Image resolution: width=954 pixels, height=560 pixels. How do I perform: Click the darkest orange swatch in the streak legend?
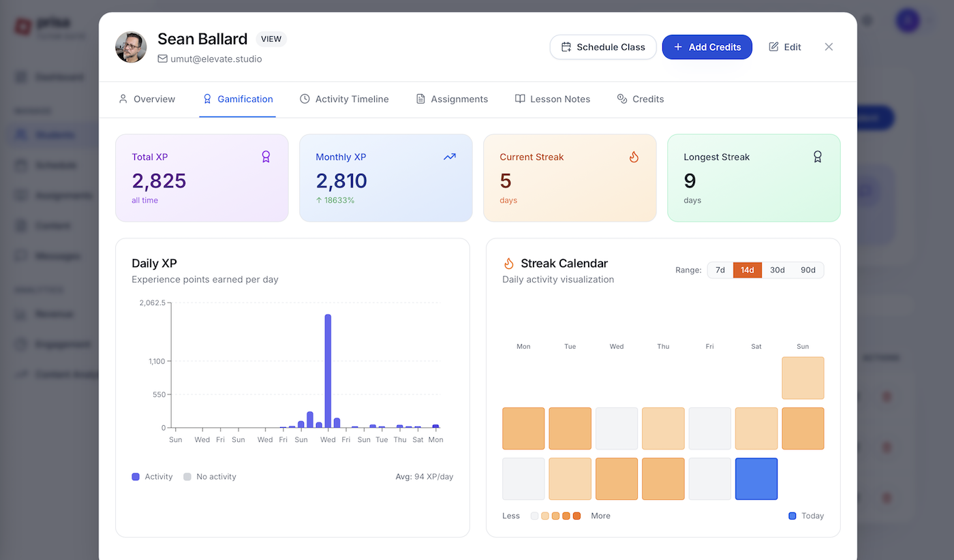pyautogui.click(x=576, y=516)
